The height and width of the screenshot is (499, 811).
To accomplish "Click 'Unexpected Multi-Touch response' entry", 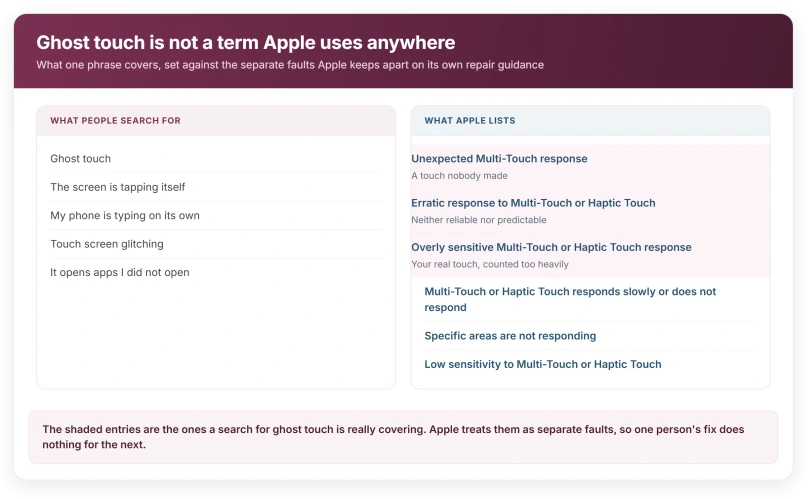I will 499,159.
